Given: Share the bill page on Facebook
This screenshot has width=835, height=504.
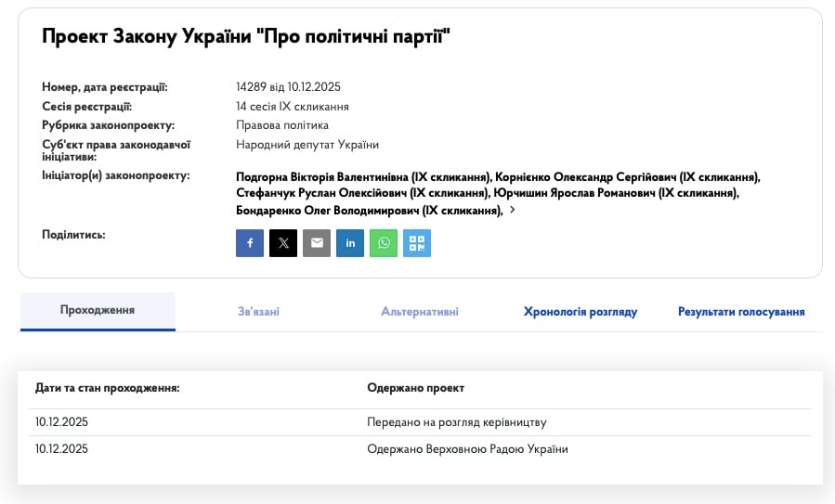Looking at the screenshot, I should pyautogui.click(x=250, y=243).
